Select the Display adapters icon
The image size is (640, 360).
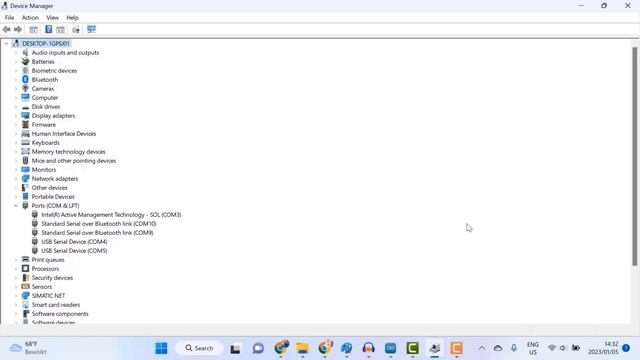(x=25, y=116)
